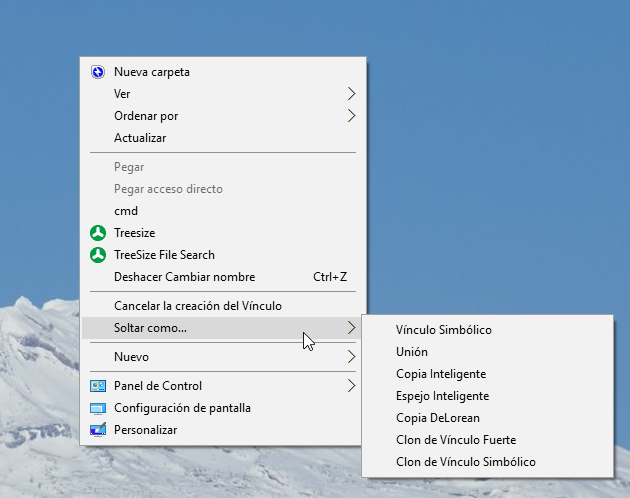Expand the Ver submenu arrow
Viewport: 630px width, 498px height.
pyautogui.click(x=352, y=94)
